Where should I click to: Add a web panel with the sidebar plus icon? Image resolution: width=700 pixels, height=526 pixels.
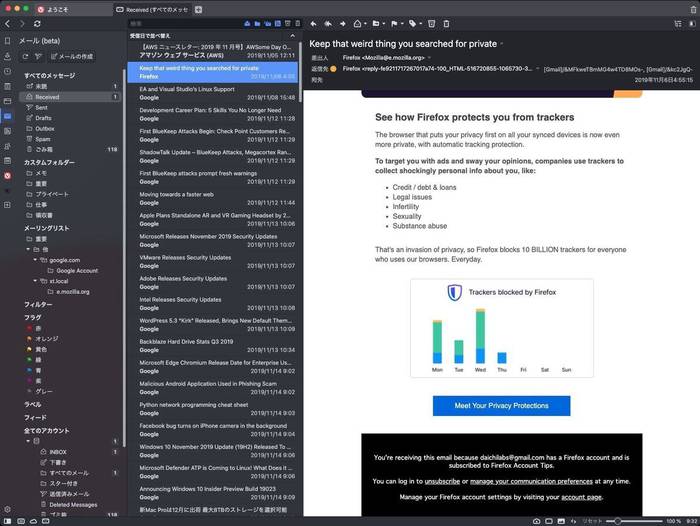click(7, 205)
